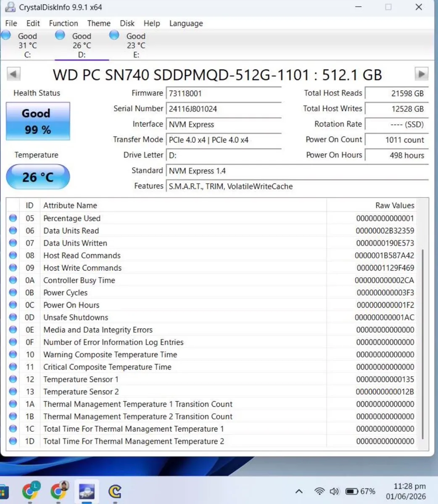Select 'Total Time For Thermal Management Temperature 1'

134,429
